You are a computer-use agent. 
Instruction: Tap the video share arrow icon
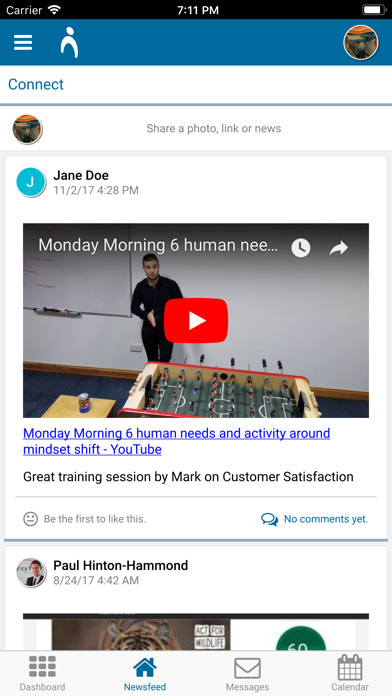[x=338, y=248]
